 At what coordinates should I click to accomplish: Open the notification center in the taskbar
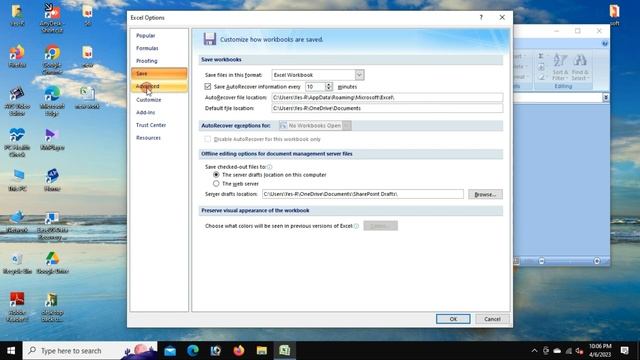point(624,350)
